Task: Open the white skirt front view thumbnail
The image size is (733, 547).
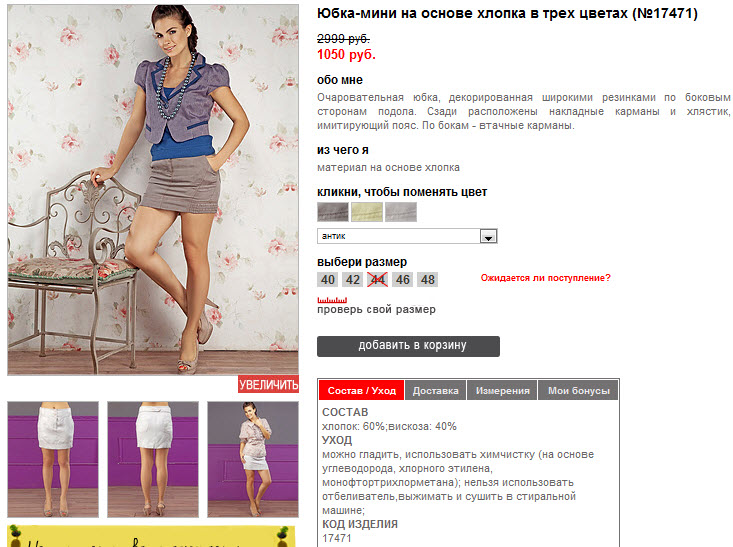Action: 53,459
